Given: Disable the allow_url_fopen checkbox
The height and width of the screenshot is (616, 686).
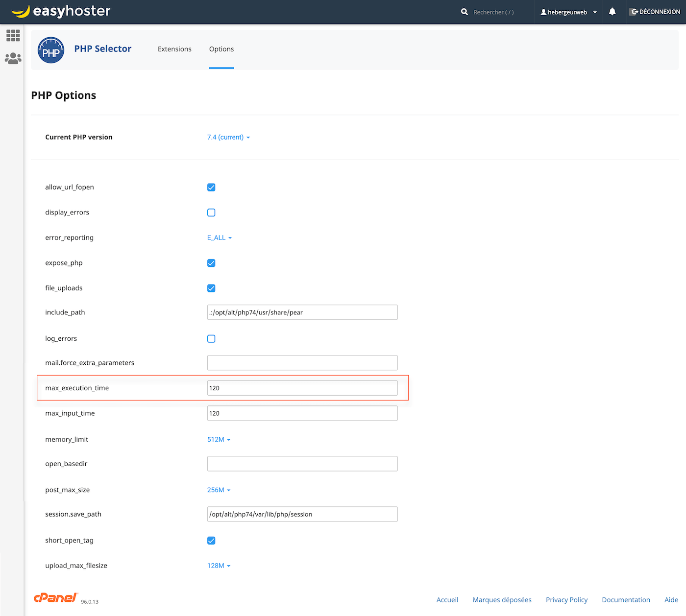Looking at the screenshot, I should [211, 188].
